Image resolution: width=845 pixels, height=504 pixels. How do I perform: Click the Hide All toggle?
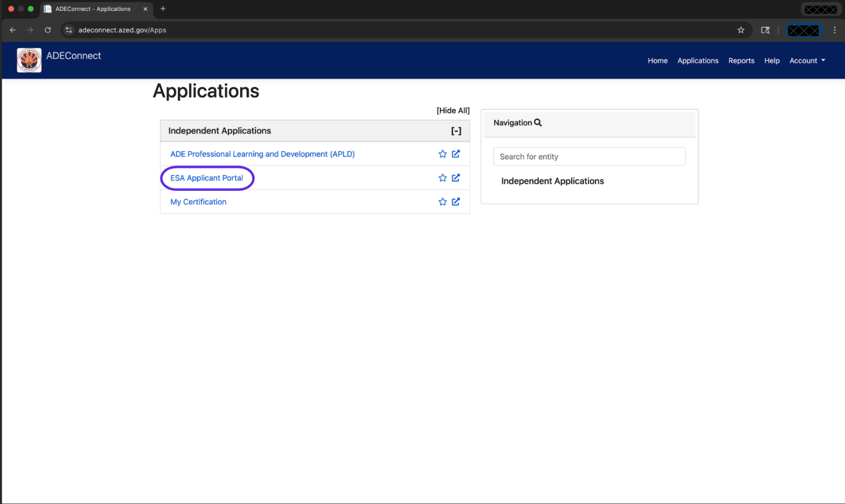pyautogui.click(x=453, y=110)
